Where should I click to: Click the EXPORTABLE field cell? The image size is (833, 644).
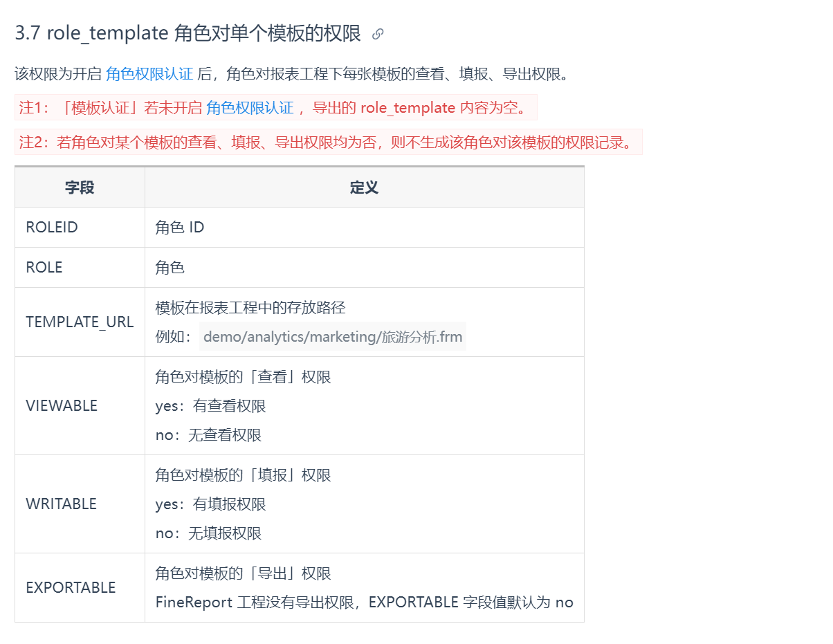(x=80, y=587)
